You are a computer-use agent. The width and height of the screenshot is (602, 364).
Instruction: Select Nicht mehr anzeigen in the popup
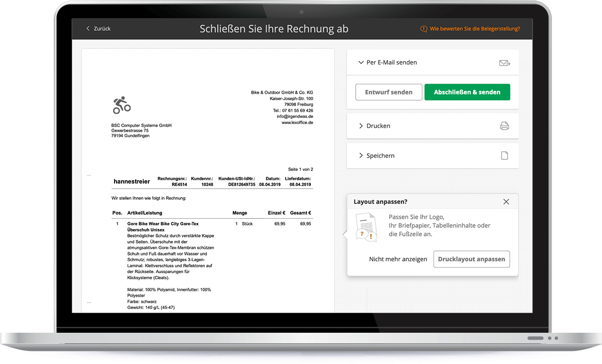(398, 259)
